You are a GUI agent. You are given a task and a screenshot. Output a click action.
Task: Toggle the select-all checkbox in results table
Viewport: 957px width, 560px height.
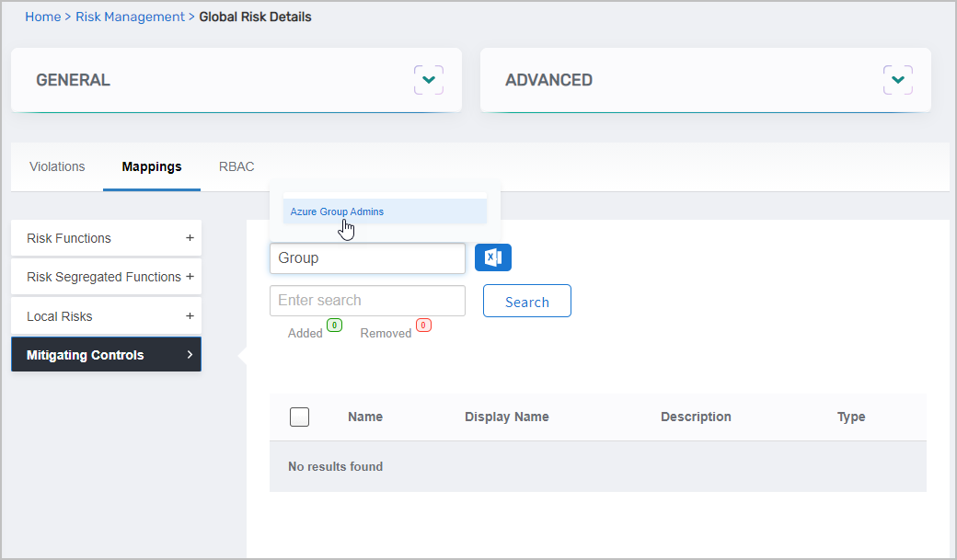[x=299, y=417]
